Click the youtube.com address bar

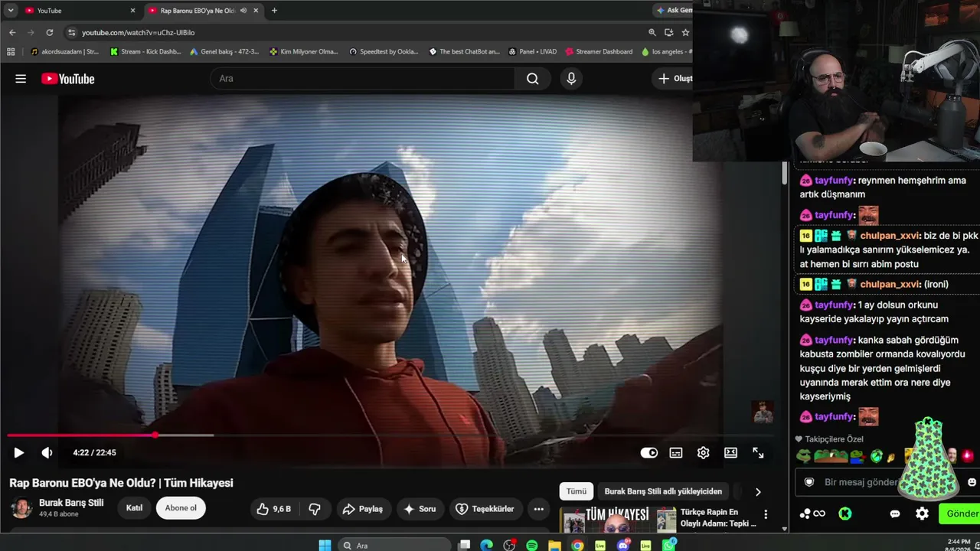click(x=352, y=33)
